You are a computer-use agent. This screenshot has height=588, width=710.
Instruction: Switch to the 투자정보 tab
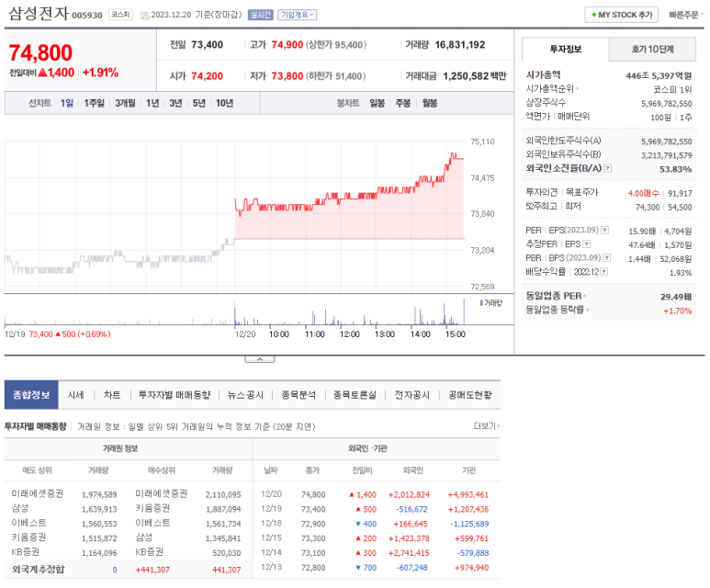(x=566, y=49)
